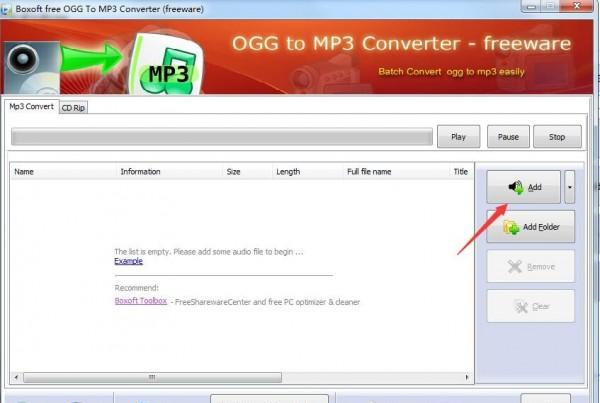Click the Clear list button
The width and height of the screenshot is (600, 403).
tap(530, 306)
